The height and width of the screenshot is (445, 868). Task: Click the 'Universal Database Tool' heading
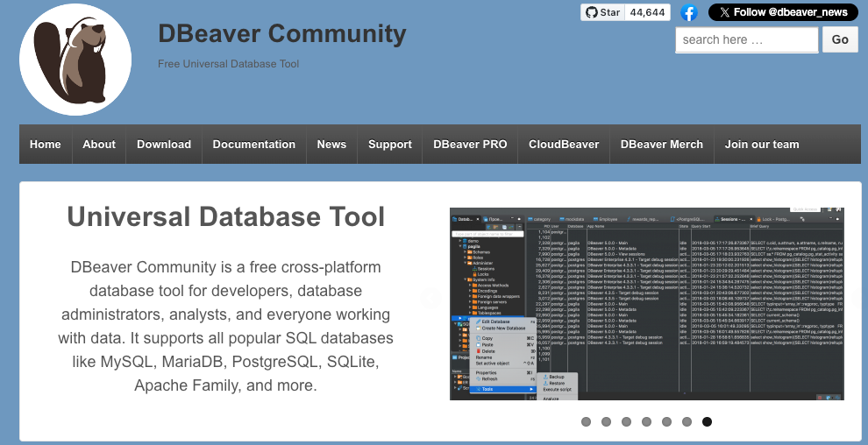point(226,216)
